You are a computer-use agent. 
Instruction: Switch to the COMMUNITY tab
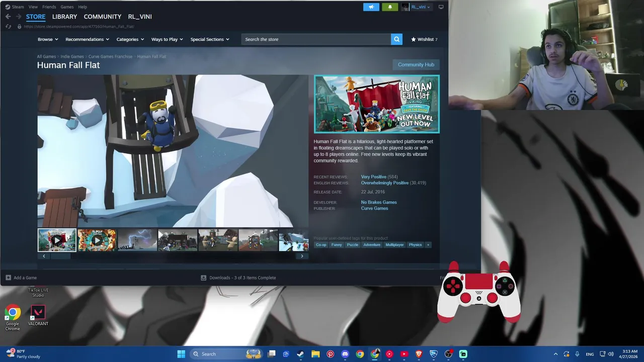[103, 17]
